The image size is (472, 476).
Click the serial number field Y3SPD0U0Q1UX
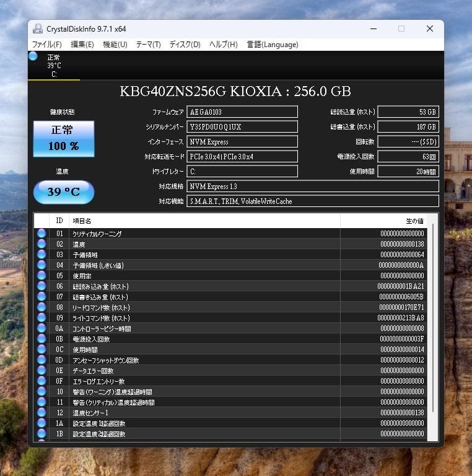tap(242, 126)
